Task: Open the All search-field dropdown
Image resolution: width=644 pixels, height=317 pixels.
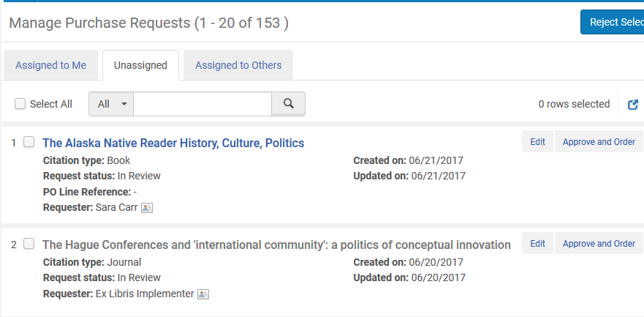Action: (x=111, y=104)
